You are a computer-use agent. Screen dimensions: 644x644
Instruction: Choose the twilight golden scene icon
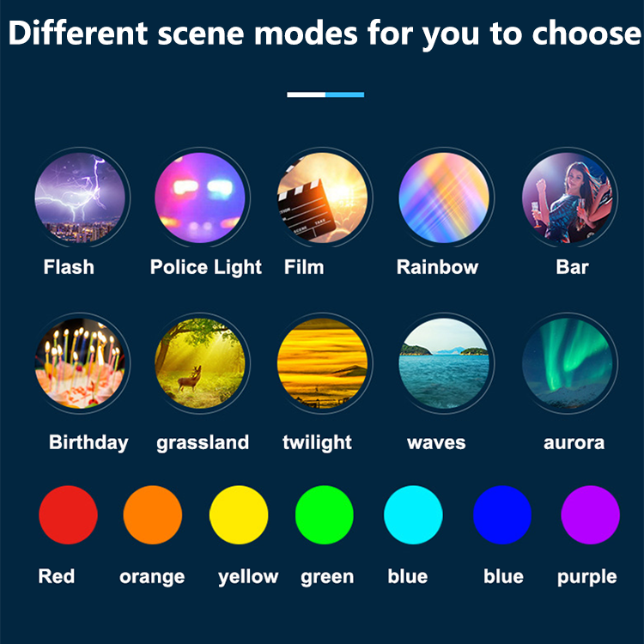click(322, 363)
